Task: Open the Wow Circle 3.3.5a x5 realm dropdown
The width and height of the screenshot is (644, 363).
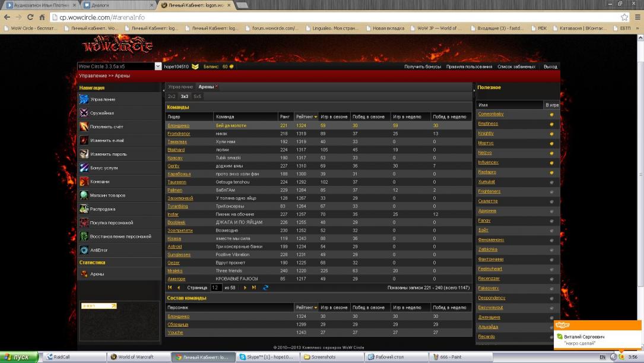Action: pos(158,67)
